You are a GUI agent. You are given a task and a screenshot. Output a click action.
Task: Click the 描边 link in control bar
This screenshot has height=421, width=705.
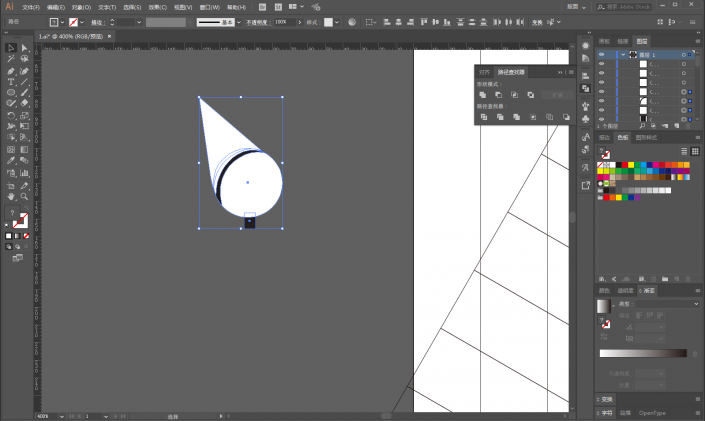coord(98,22)
